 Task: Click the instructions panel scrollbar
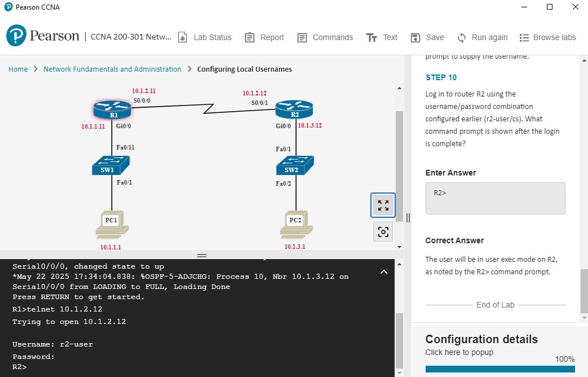(x=584, y=291)
